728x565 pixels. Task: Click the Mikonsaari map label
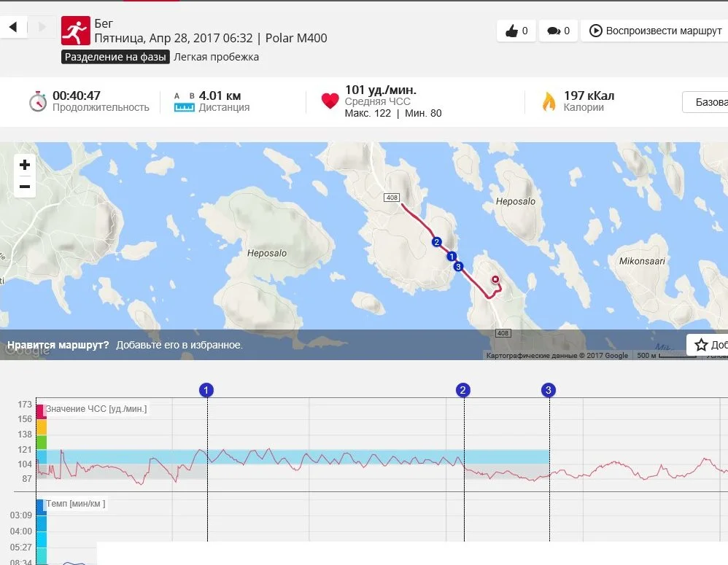click(642, 261)
